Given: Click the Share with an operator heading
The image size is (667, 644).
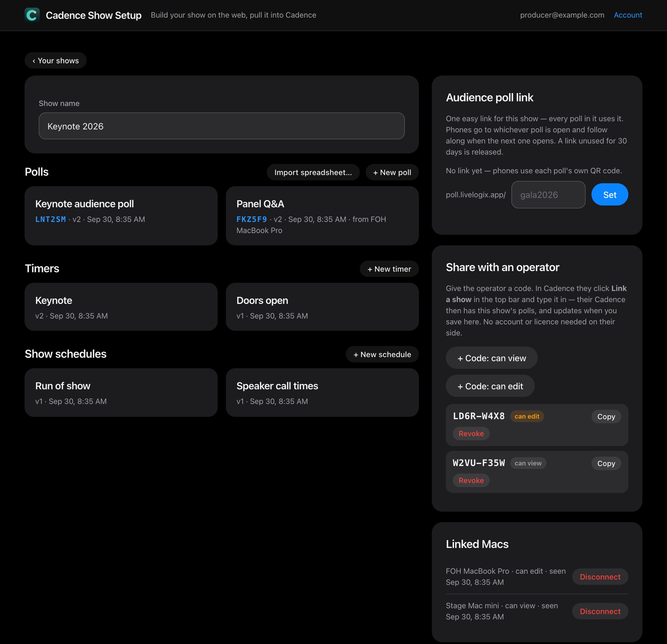Looking at the screenshot, I should [x=502, y=267].
